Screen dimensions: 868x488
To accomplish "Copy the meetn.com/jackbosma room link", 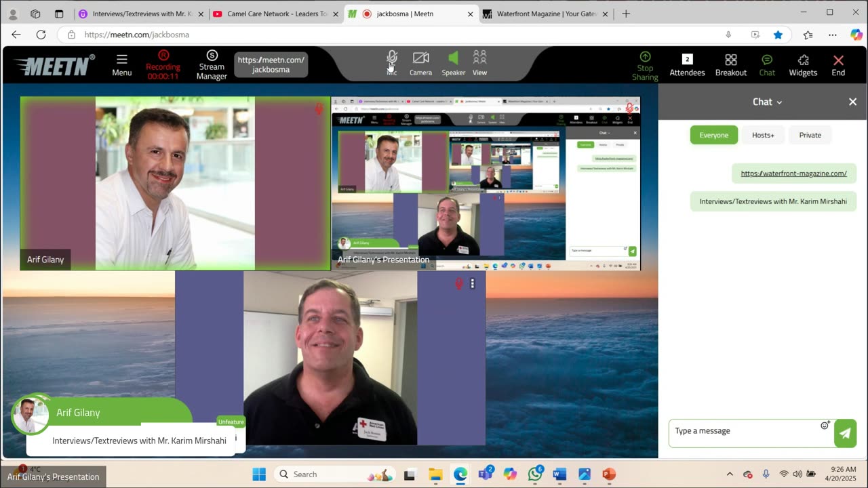I will point(271,64).
